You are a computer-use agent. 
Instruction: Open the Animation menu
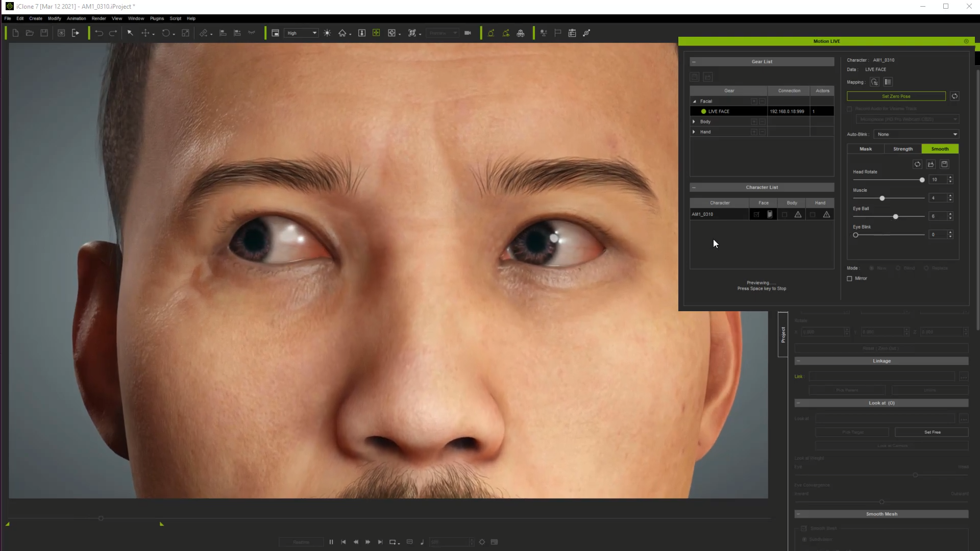point(76,18)
